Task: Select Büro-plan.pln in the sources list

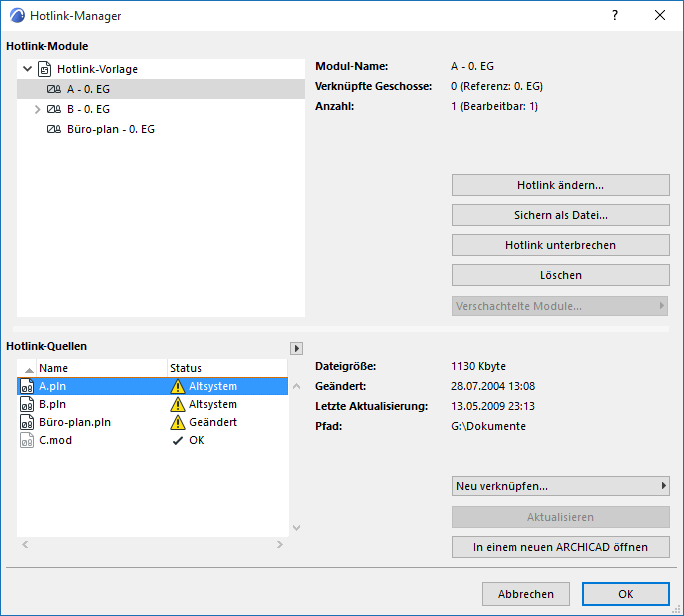Action: coord(152,422)
